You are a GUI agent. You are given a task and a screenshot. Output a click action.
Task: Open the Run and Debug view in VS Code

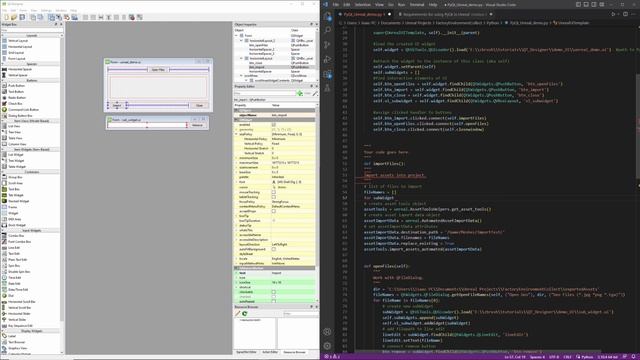click(327, 60)
